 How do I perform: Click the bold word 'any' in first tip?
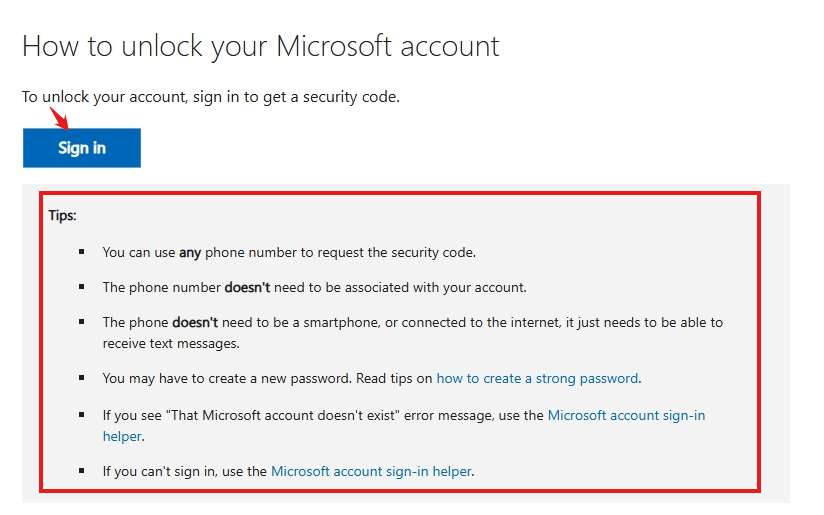(190, 253)
